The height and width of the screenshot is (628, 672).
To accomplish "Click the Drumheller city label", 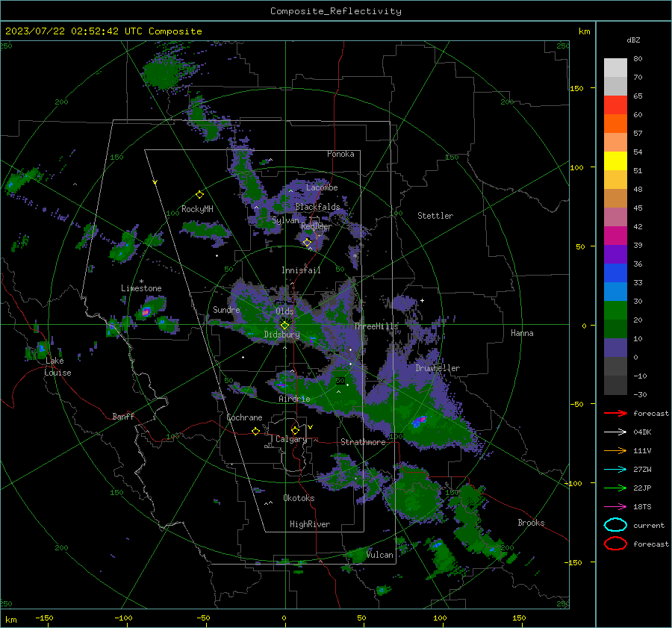I will coord(438,368).
